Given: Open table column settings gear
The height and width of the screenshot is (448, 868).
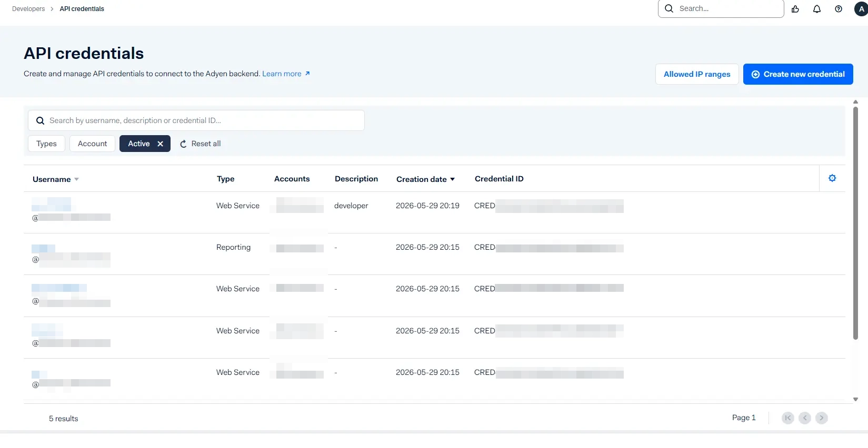Looking at the screenshot, I should [x=832, y=178].
